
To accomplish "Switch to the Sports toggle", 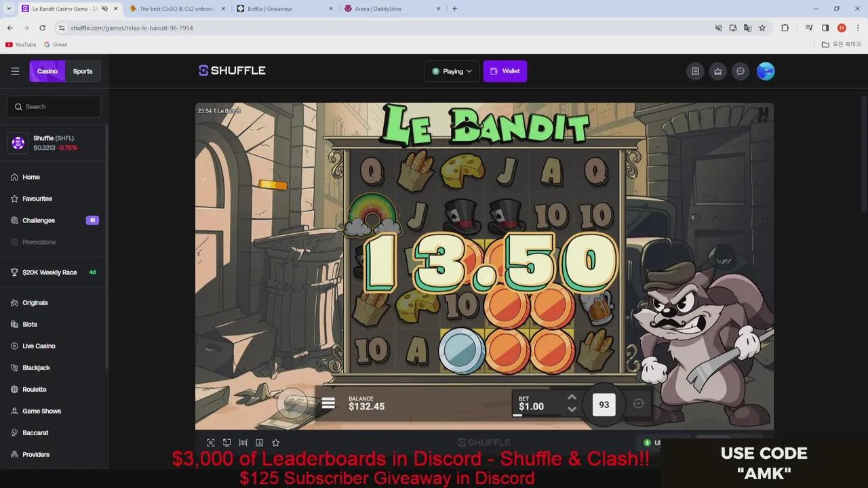I will coord(82,71).
